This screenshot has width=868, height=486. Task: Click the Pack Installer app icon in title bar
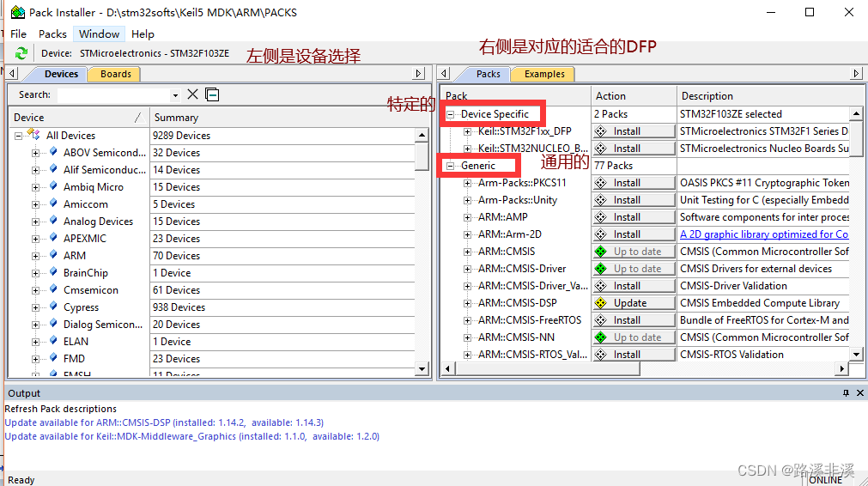pos(18,12)
